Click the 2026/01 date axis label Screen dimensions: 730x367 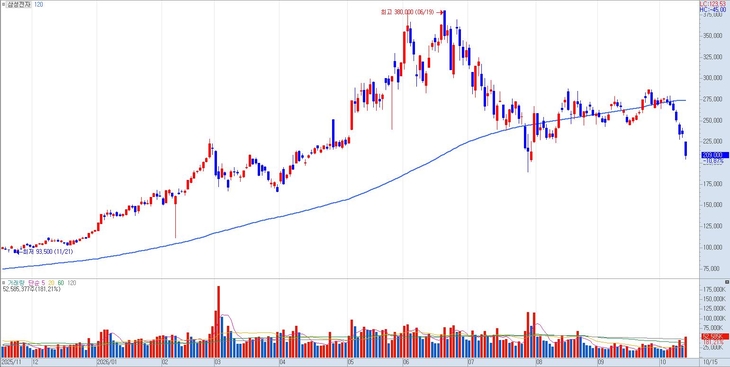tap(106, 361)
